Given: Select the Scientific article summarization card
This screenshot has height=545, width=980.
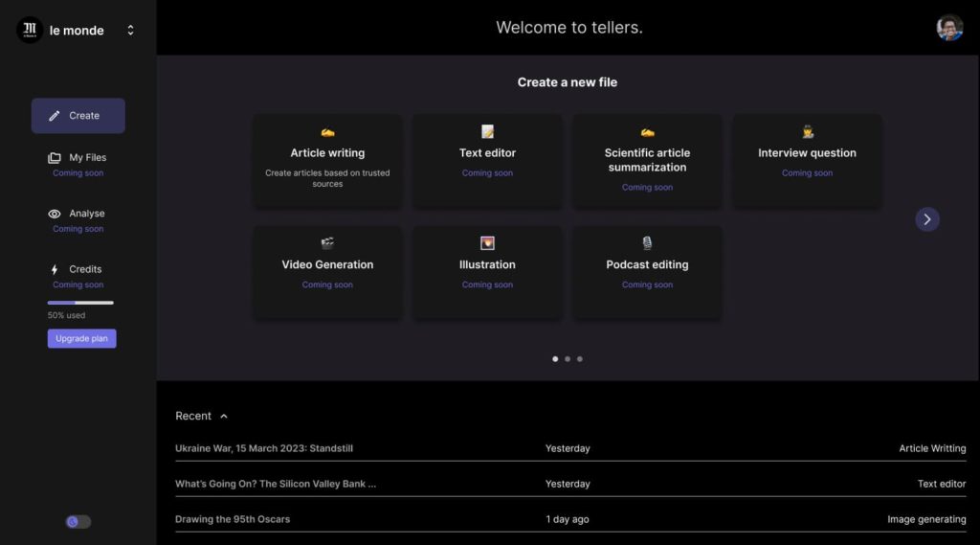Looking at the screenshot, I should (x=648, y=161).
